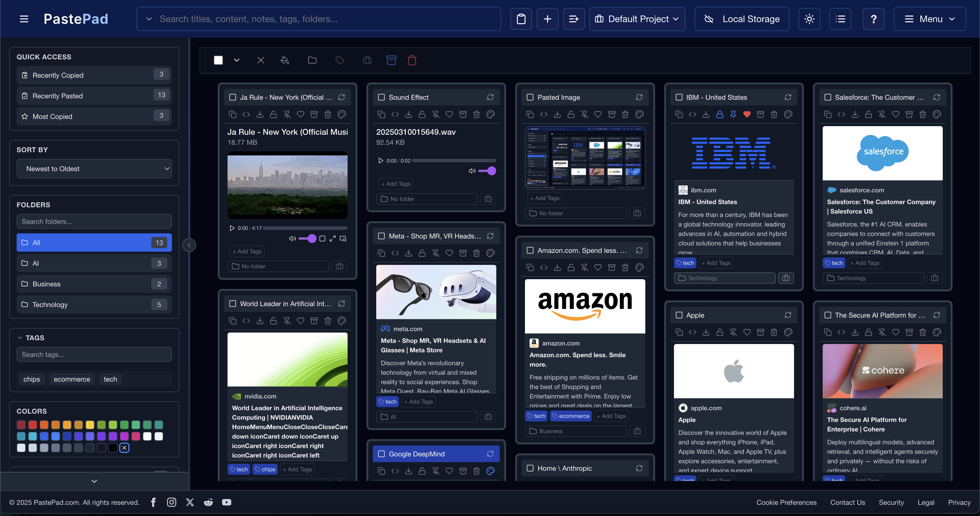
Task: Open the No folder selector on Sound Effect card
Action: click(x=427, y=199)
